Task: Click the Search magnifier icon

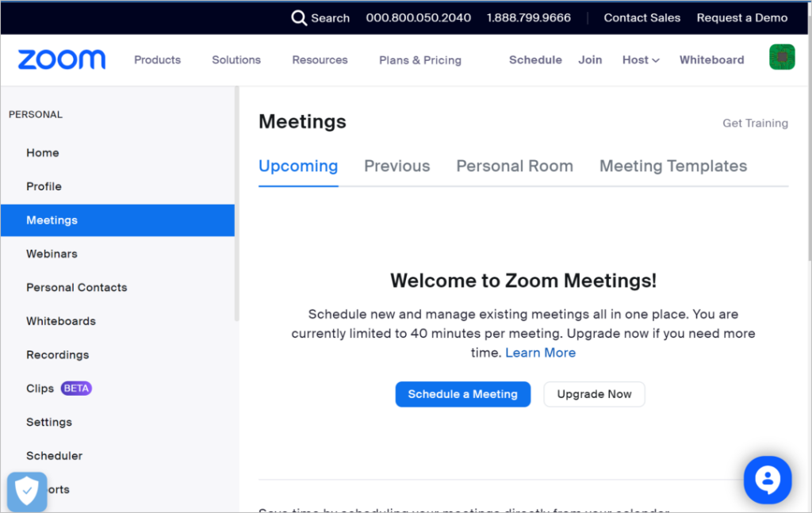Action: click(299, 17)
